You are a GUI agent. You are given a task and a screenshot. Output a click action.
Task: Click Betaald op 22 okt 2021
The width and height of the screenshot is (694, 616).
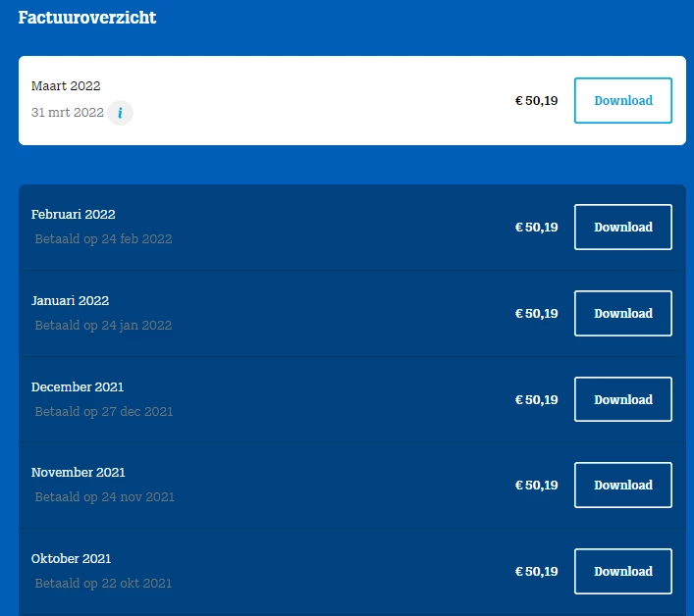(104, 583)
